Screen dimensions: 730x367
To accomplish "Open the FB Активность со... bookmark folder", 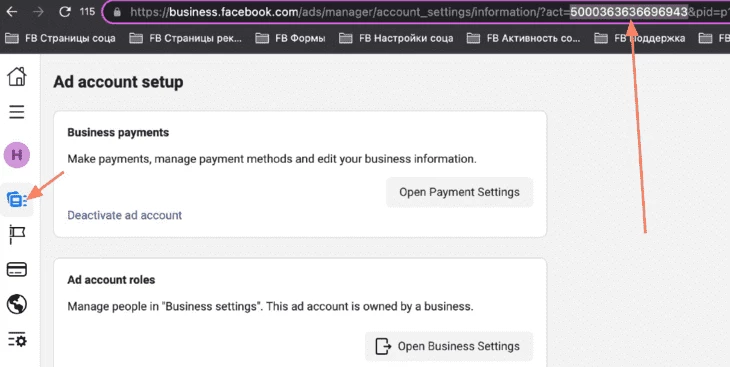I will (x=523, y=38).
